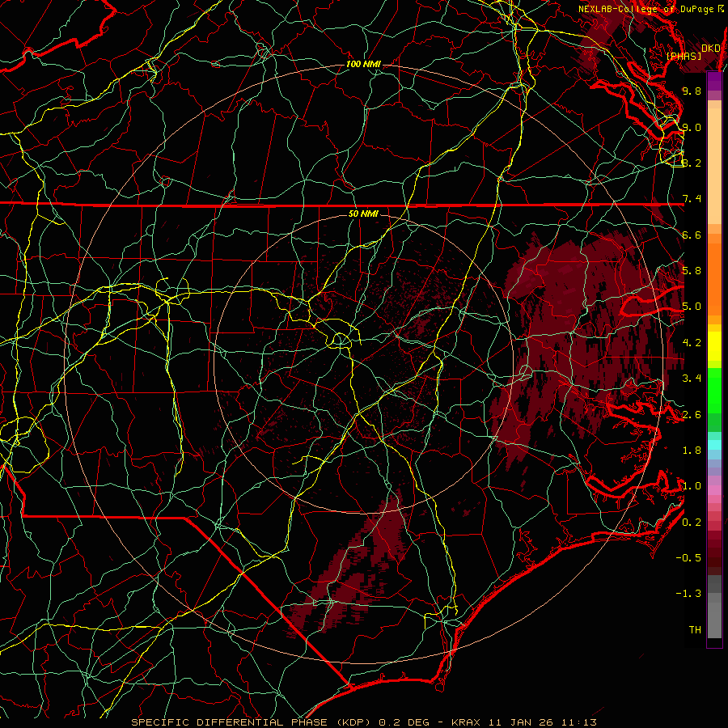Click the 4.2 scale value

(x=692, y=343)
